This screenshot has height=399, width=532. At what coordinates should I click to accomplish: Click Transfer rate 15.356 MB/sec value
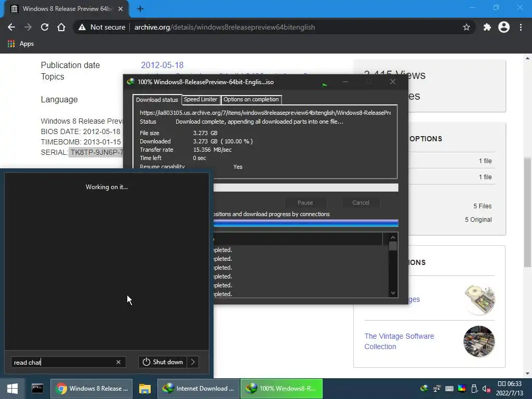pos(212,150)
